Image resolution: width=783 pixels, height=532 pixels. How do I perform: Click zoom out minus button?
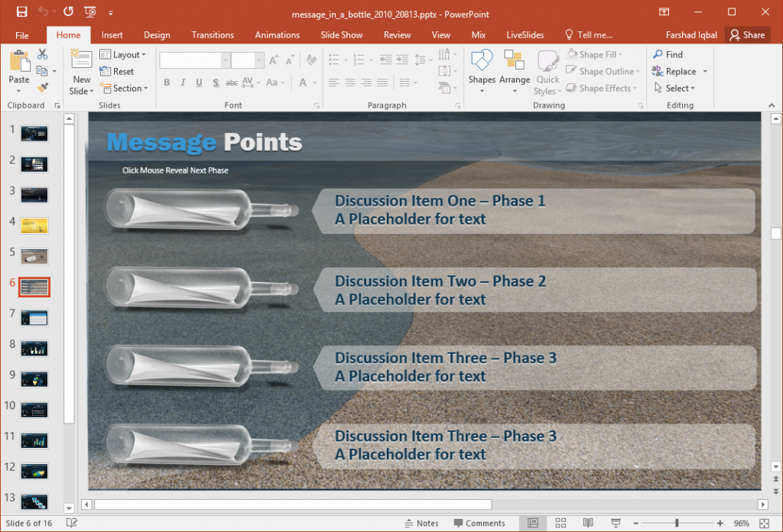pos(635,523)
